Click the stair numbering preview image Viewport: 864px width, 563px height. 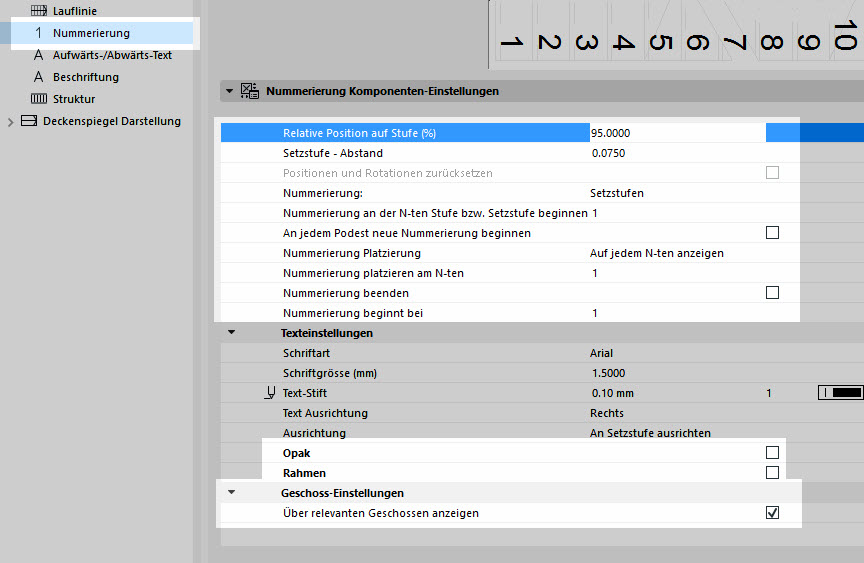(676, 34)
